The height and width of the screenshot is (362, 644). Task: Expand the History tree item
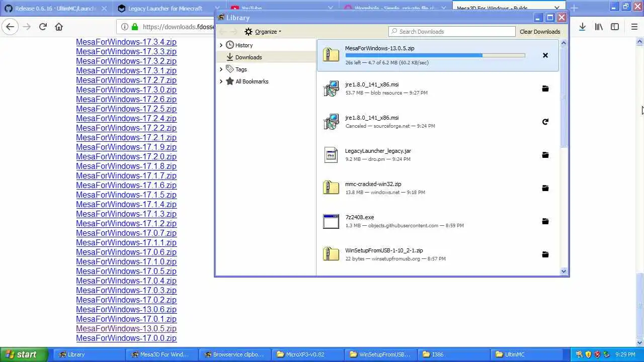pyautogui.click(x=221, y=45)
